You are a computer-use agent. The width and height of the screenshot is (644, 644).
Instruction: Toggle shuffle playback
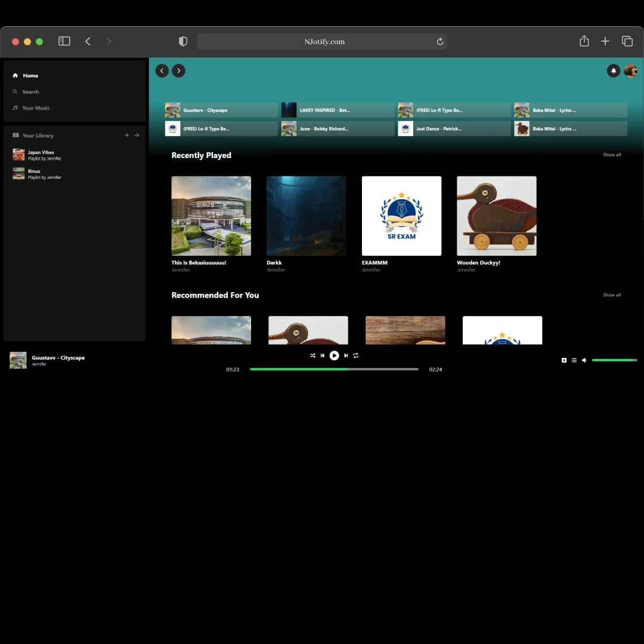[x=312, y=355]
